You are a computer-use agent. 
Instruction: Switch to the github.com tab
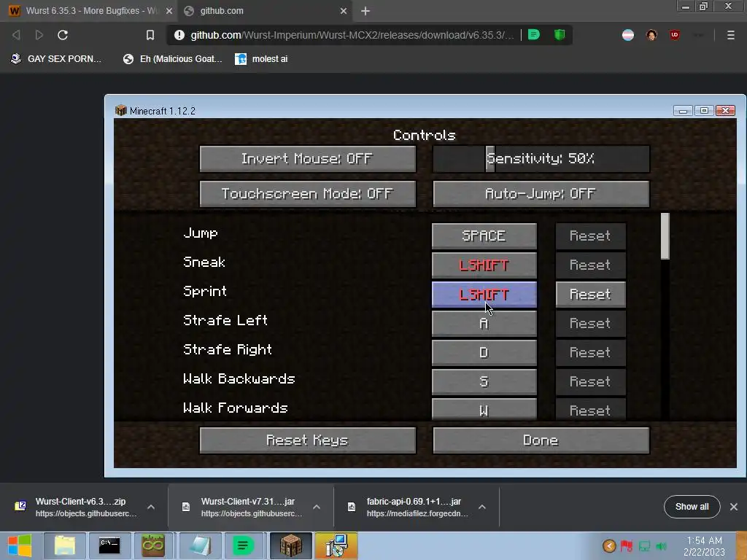(x=266, y=10)
